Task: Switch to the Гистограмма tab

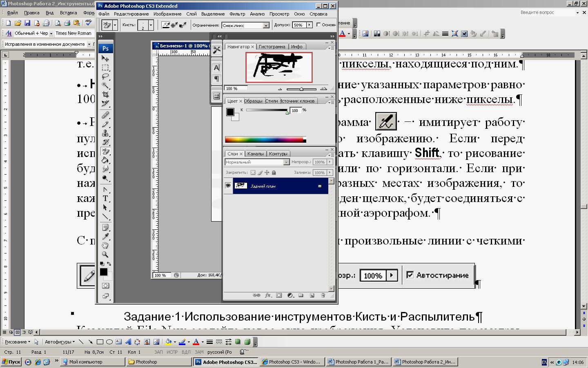Action: coord(272,47)
